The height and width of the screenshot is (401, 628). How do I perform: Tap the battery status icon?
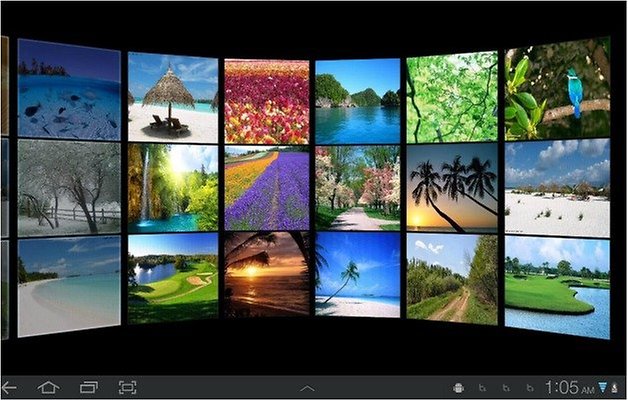[x=614, y=387]
